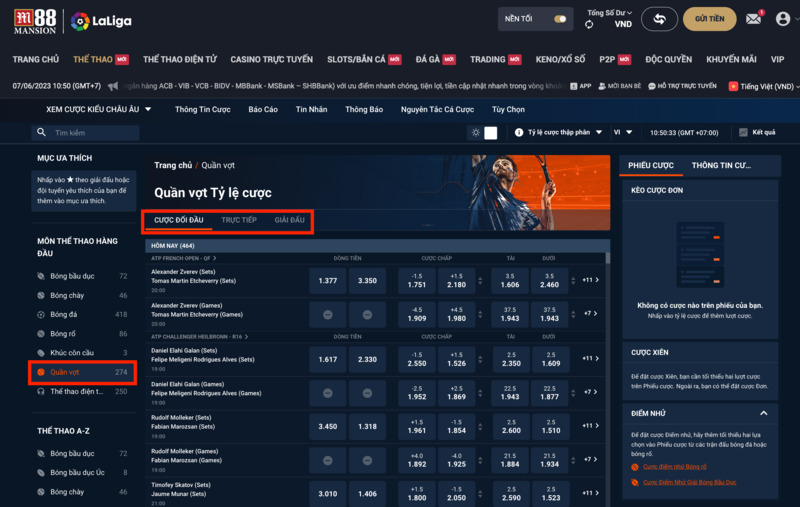This screenshot has width=800, height=507.
Task: Click the Mời bạn bè invite icon
Action: pyautogui.click(x=602, y=86)
